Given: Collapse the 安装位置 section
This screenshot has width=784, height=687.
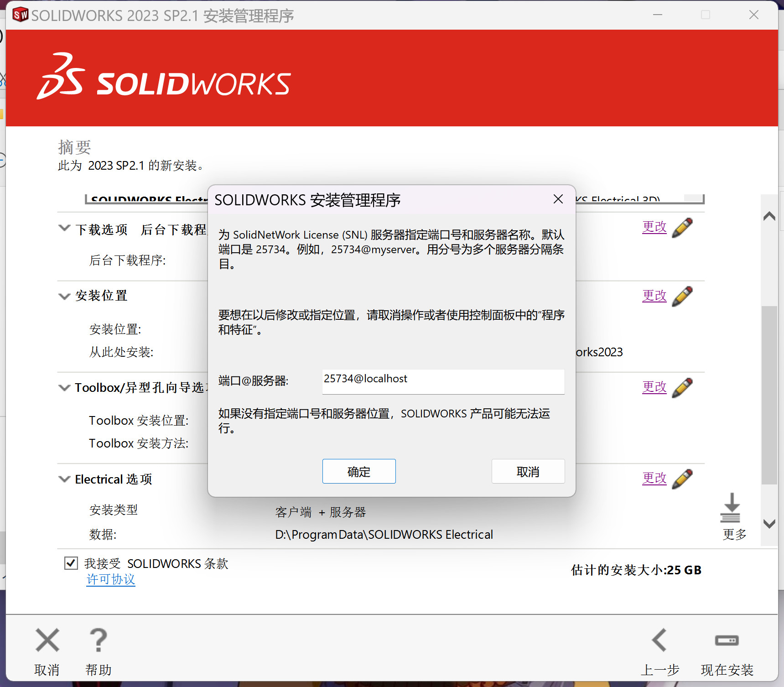Looking at the screenshot, I should tap(64, 296).
